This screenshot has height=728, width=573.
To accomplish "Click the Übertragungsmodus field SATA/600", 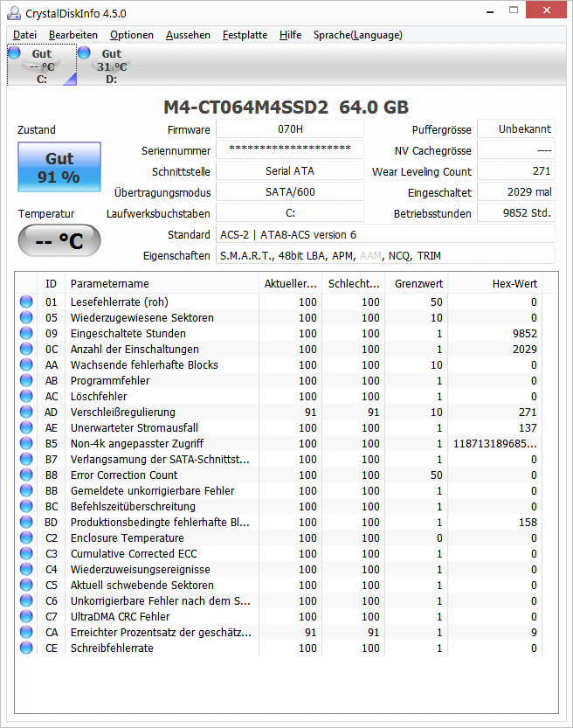I will click(290, 192).
